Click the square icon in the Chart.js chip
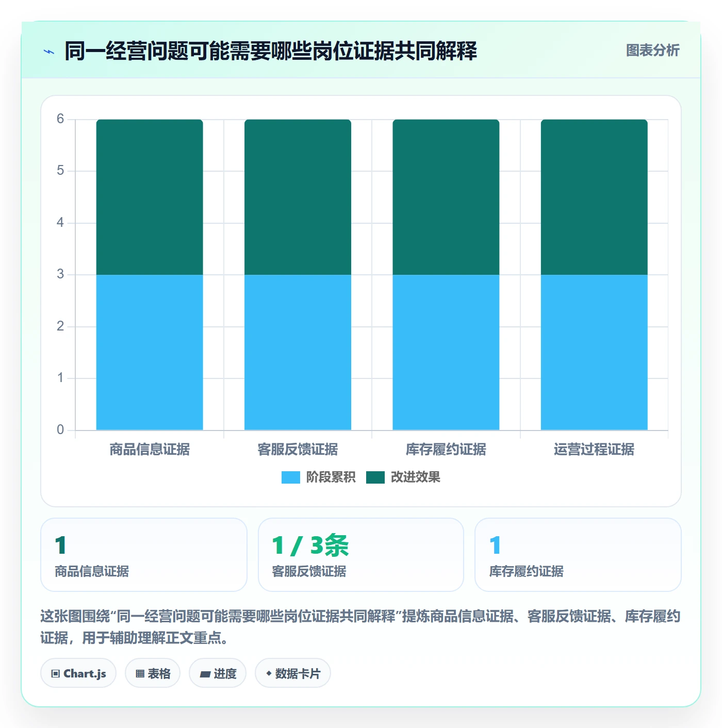Image resolution: width=722 pixels, height=728 pixels. tap(56, 674)
